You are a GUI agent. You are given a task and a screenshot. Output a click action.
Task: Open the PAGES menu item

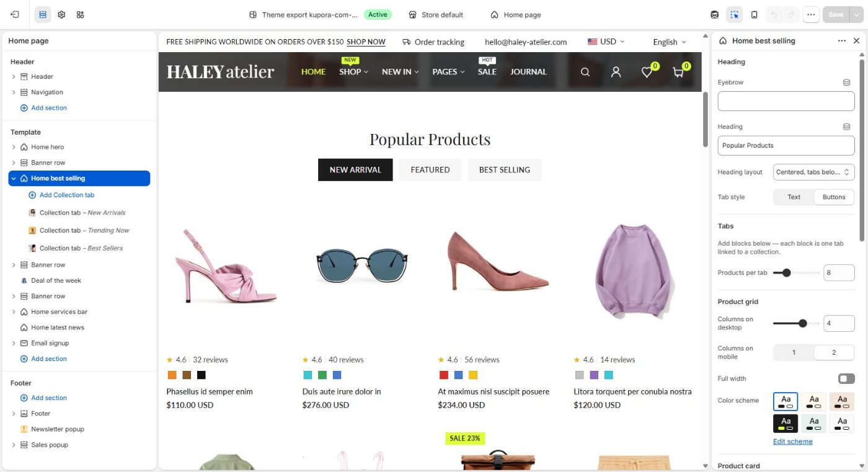[448, 72]
